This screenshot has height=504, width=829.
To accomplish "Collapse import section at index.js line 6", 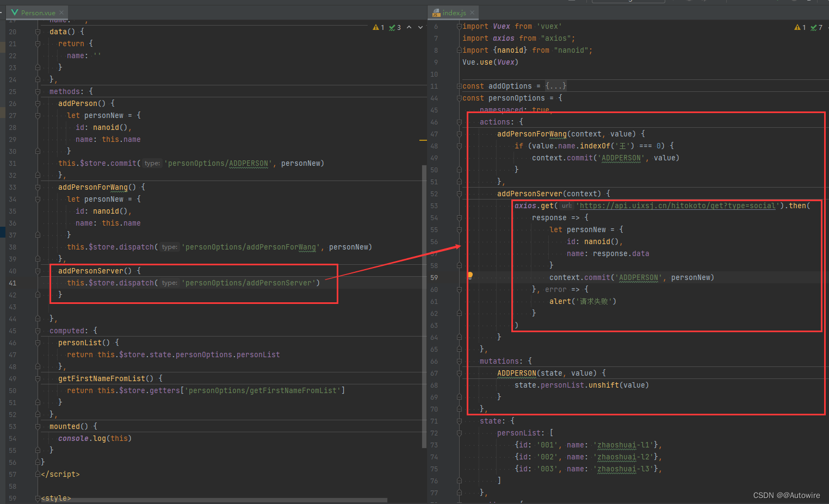I will tap(459, 26).
